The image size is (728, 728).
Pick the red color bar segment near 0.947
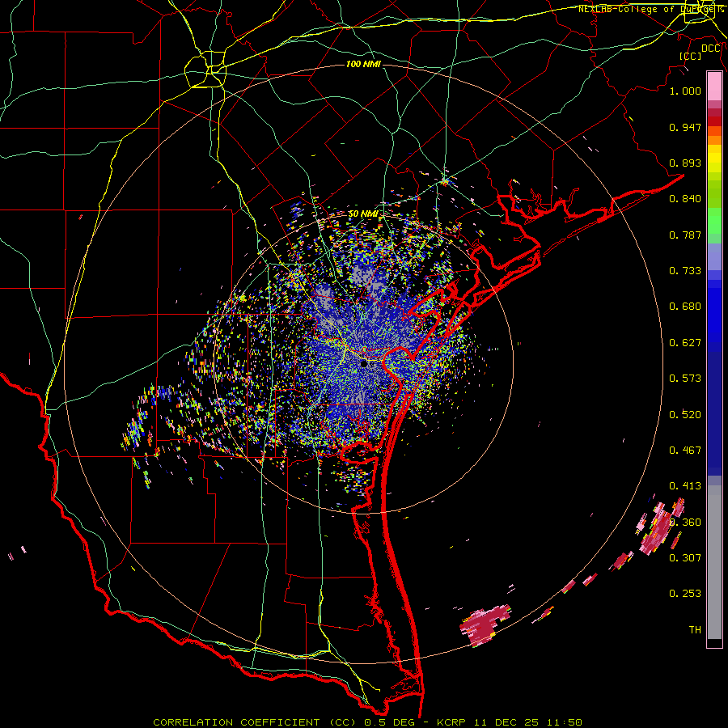click(714, 121)
